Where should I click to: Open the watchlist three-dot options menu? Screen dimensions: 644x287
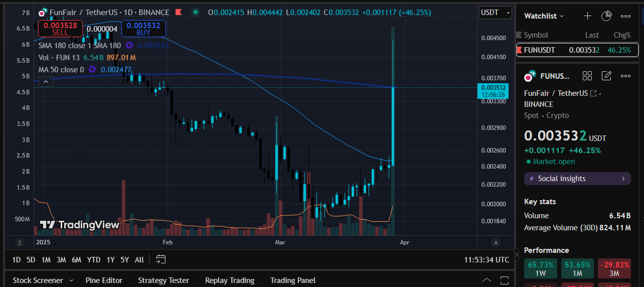click(625, 16)
